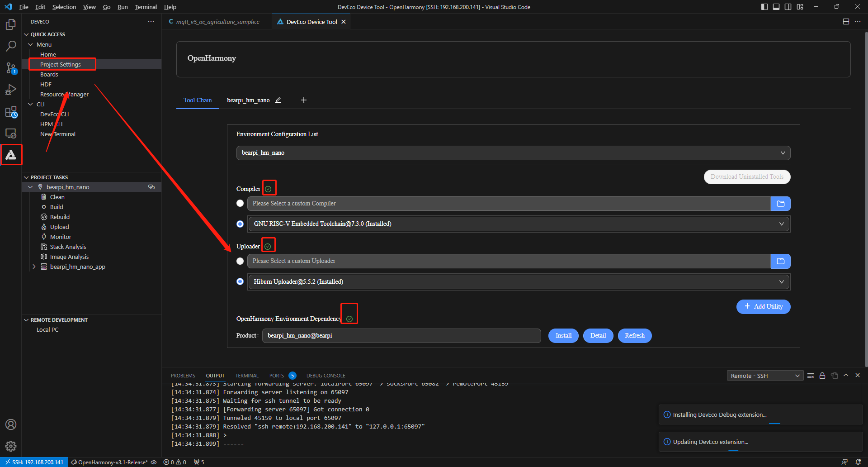Open editor More Actions ellipsis
This screenshot has height=467, width=868.
click(858, 22)
